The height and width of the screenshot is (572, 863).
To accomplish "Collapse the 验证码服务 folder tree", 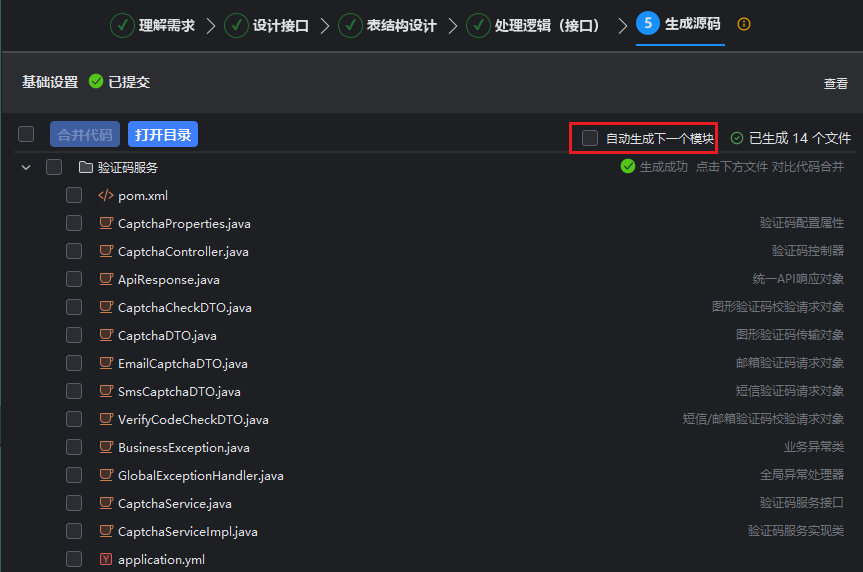I will point(26,167).
